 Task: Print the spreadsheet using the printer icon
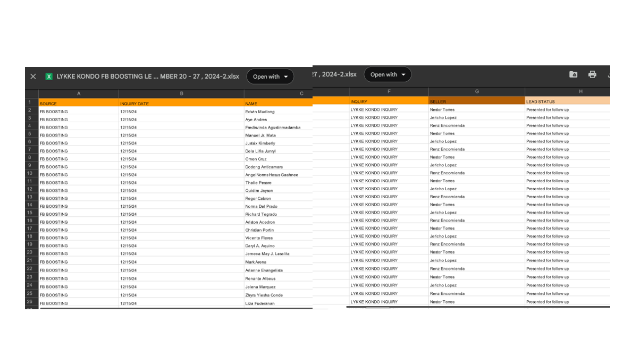[x=592, y=74]
